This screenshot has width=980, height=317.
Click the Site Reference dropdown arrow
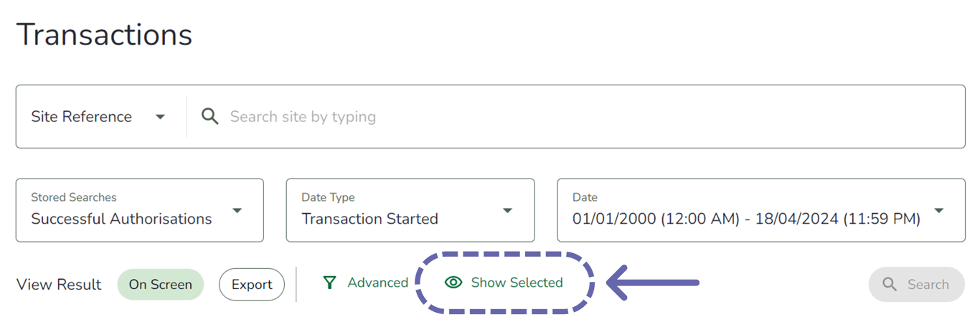[161, 117]
